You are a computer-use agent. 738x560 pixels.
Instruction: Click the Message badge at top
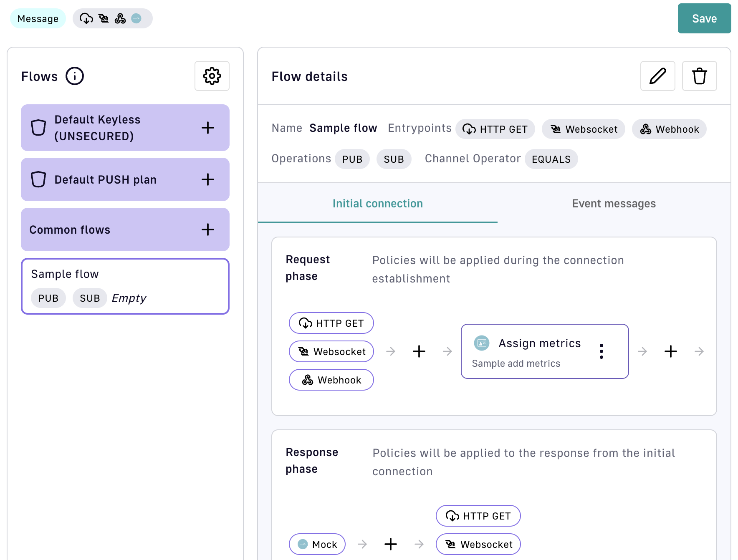(x=38, y=19)
